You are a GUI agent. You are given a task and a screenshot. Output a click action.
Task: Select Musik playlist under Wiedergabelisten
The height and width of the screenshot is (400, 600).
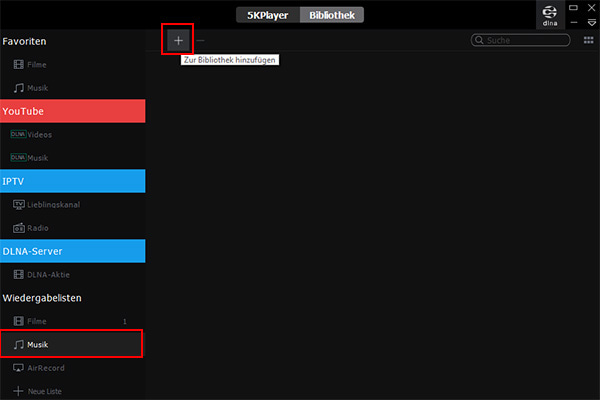(72, 344)
